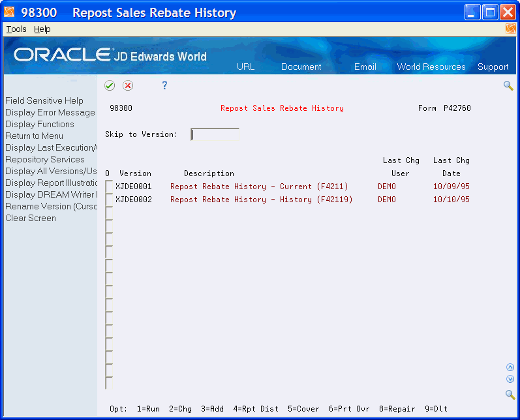Click the application icon in title bar
The height and width of the screenshot is (420, 520).
click(x=9, y=12)
